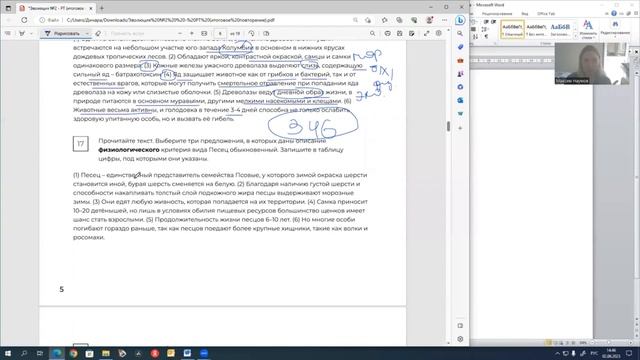The image size is (640, 360).
Task: Open Изменить стили dropdown in Word
Action: click(x=588, y=30)
